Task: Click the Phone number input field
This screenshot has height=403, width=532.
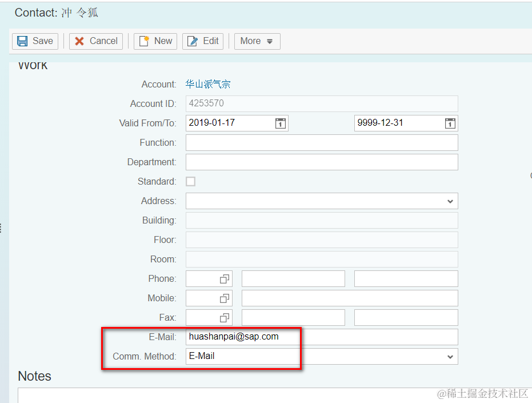Action: pyautogui.click(x=293, y=279)
